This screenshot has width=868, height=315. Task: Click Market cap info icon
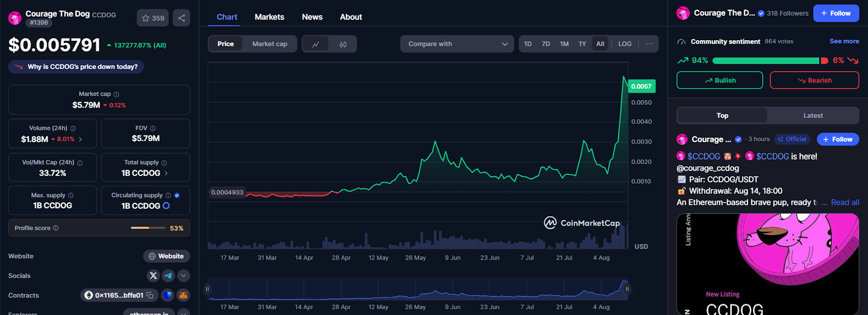[116, 94]
